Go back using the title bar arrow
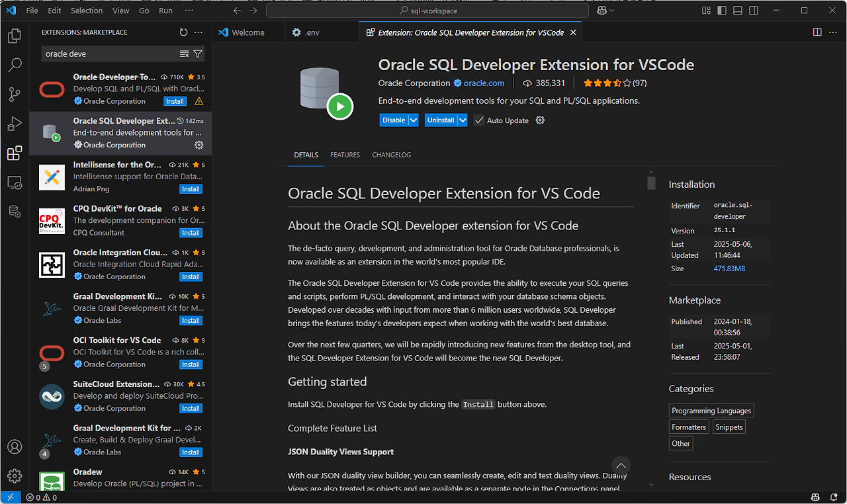 [238, 11]
